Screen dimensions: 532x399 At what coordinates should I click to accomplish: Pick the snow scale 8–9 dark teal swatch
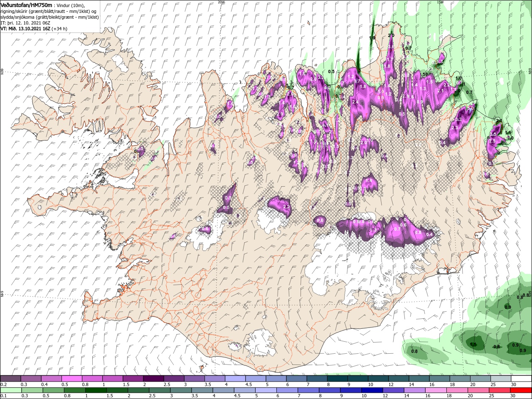point(337,379)
